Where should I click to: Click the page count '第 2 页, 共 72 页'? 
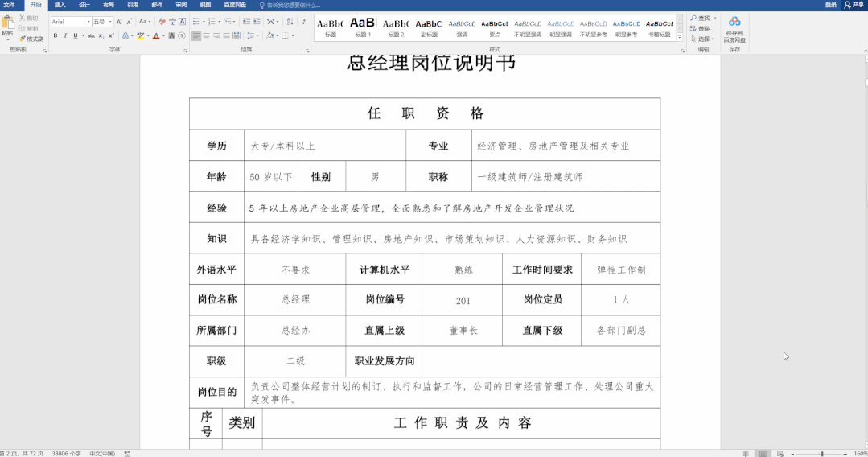pyautogui.click(x=22, y=454)
